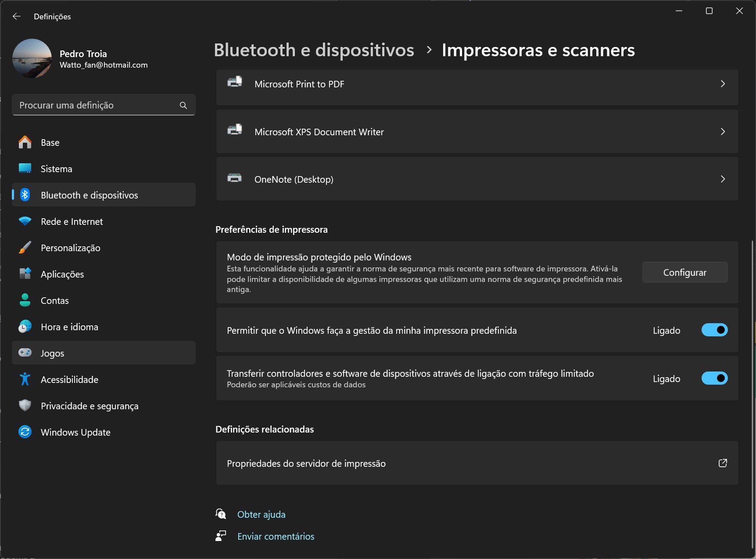Viewport: 756px width, 559px height.
Task: Open the Base settings section
Action: tap(104, 142)
